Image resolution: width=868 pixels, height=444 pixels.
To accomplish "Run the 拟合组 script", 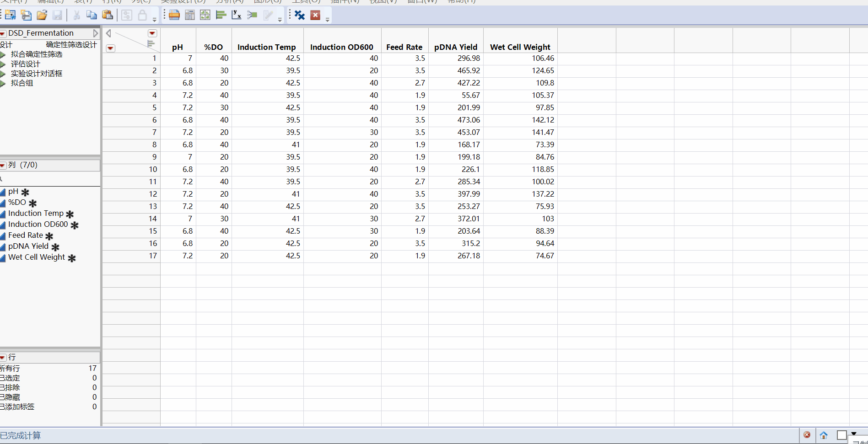I will pyautogui.click(x=3, y=83).
